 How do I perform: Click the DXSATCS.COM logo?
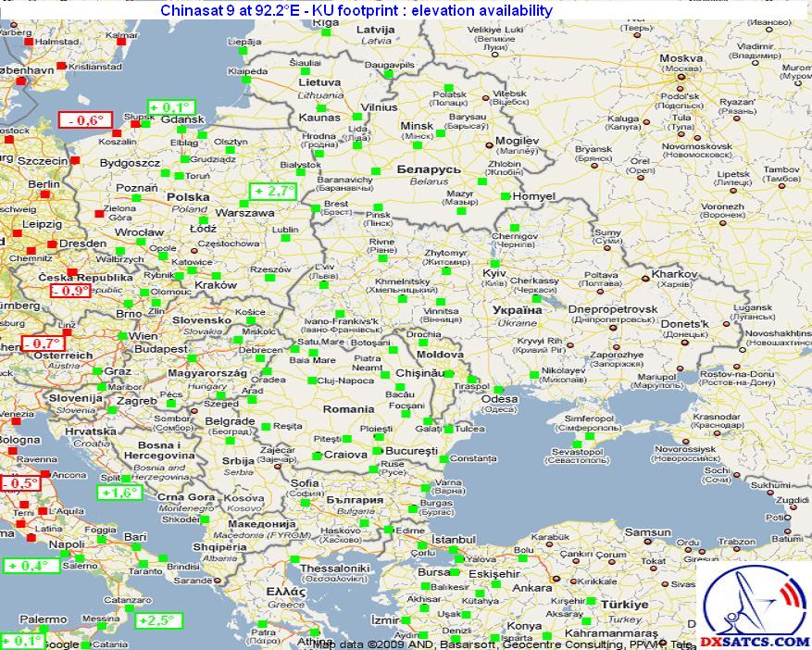755,606
